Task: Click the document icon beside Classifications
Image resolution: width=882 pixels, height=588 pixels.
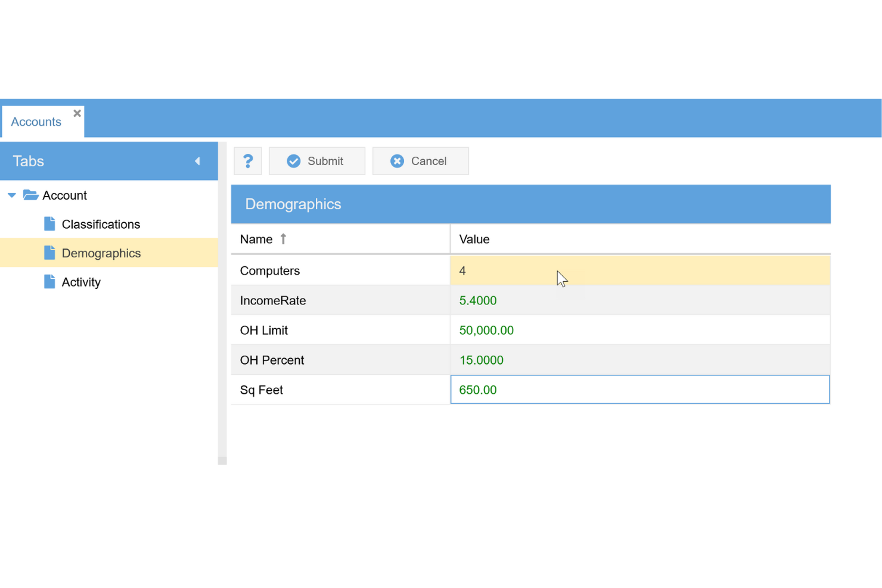Action: (x=49, y=223)
